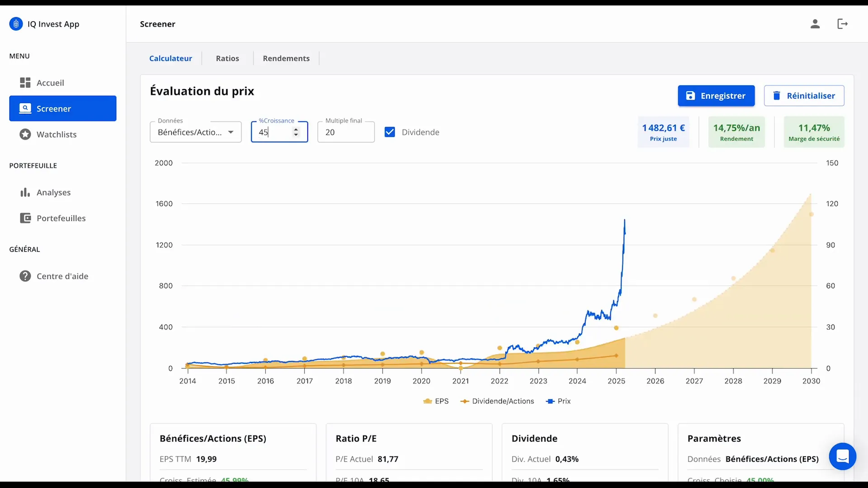
Task: Click the Marge de sécurité 11,47% card
Action: point(814,132)
